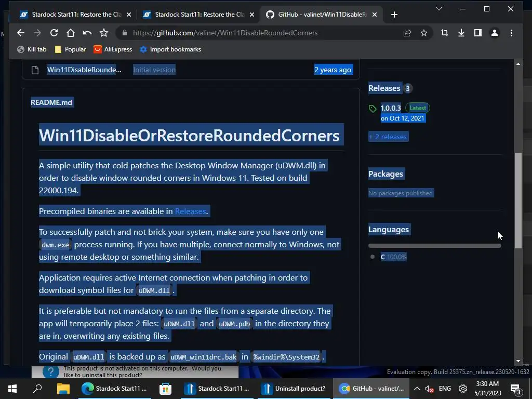The height and width of the screenshot is (399, 532).
Task: Click the scrollbar up arrow
Action: [x=518, y=64]
